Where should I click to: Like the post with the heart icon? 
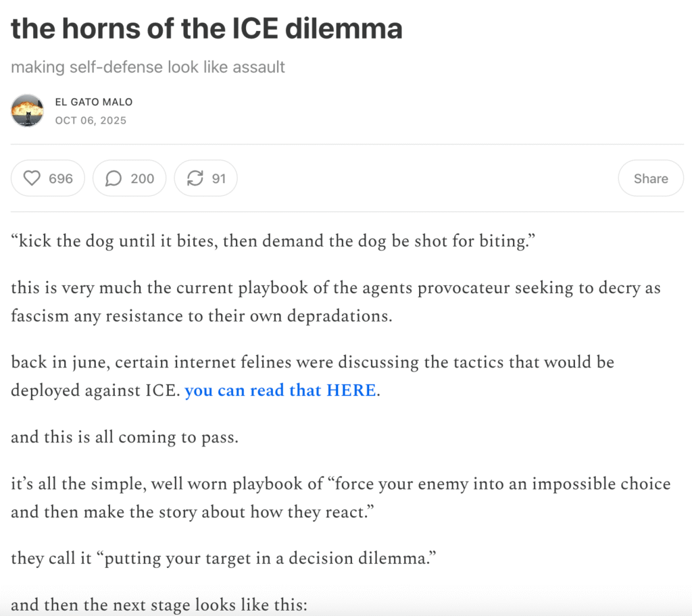32,178
